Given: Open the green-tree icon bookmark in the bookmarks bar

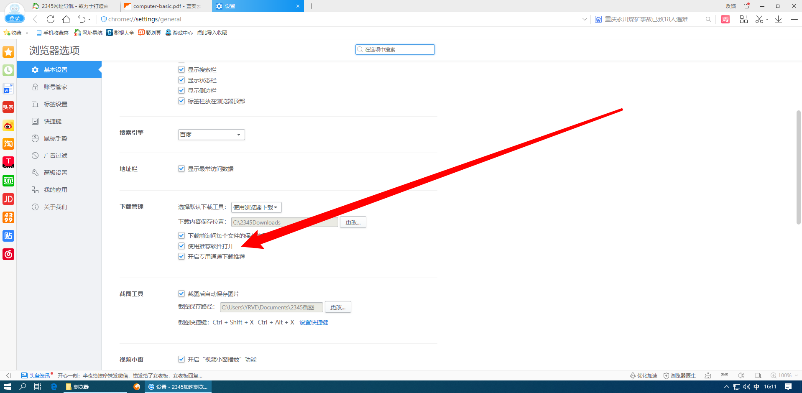Looking at the screenshot, I should (x=88, y=33).
